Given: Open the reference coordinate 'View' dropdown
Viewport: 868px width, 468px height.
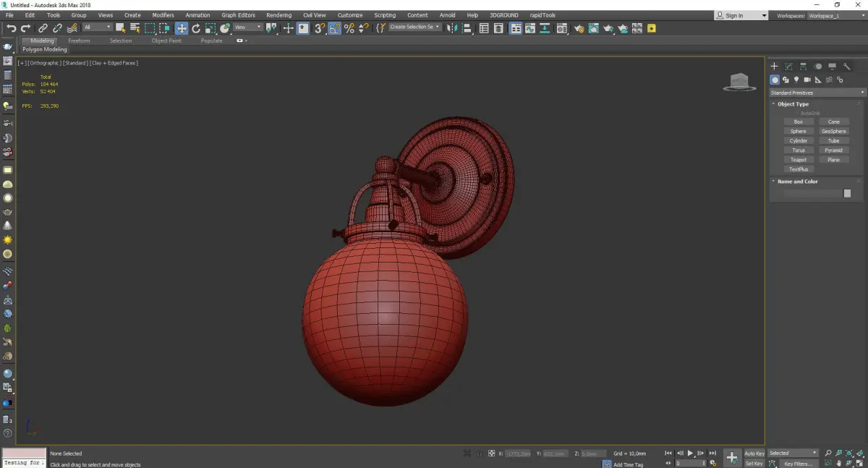Looking at the screenshot, I should [248, 27].
